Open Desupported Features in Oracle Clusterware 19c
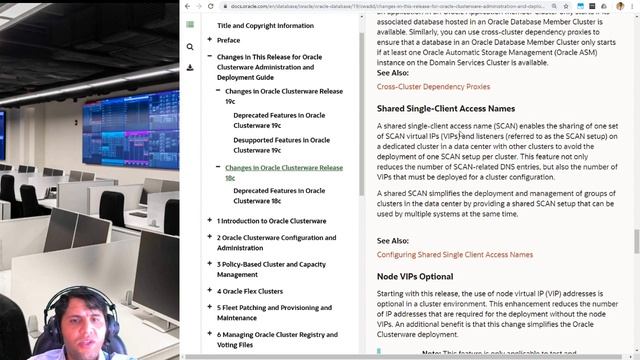 [x=282, y=145]
